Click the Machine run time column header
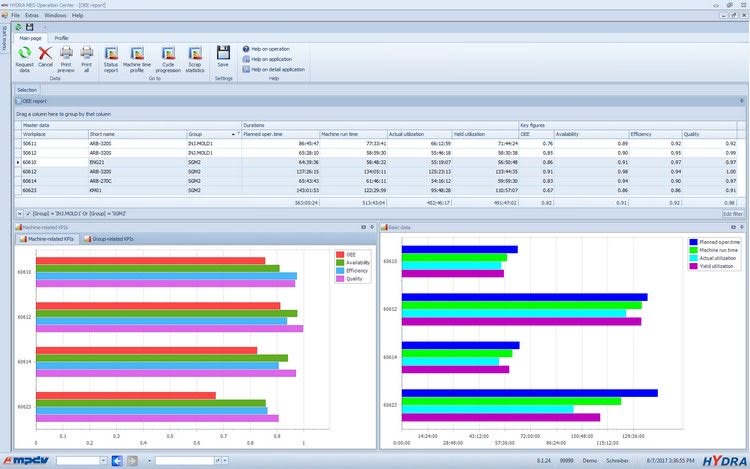 click(353, 134)
